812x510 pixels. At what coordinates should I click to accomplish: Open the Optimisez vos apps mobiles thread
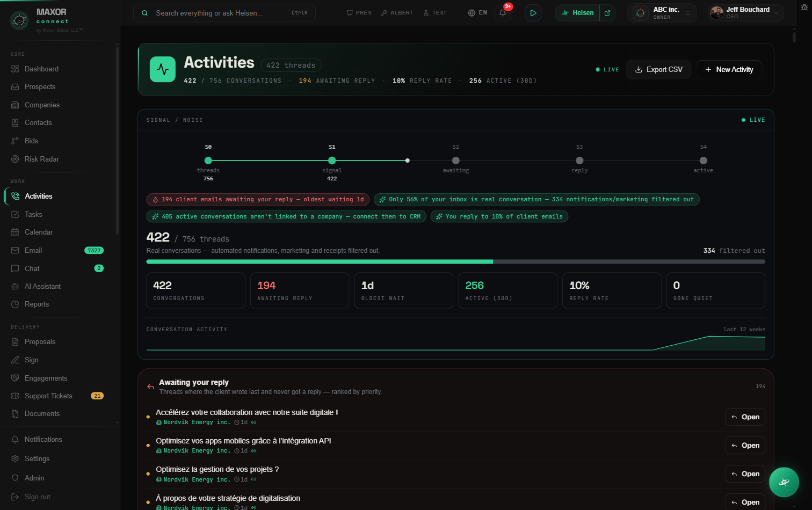click(745, 446)
